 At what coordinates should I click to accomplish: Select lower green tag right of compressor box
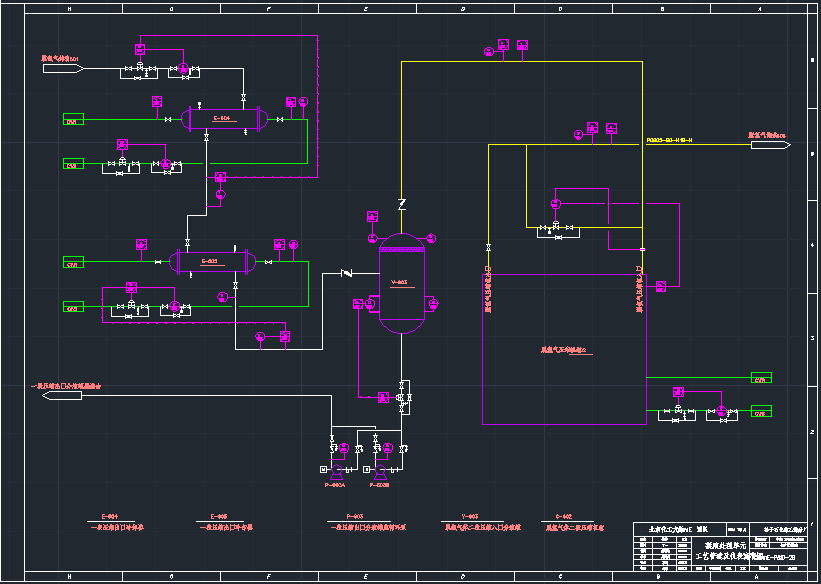761,411
